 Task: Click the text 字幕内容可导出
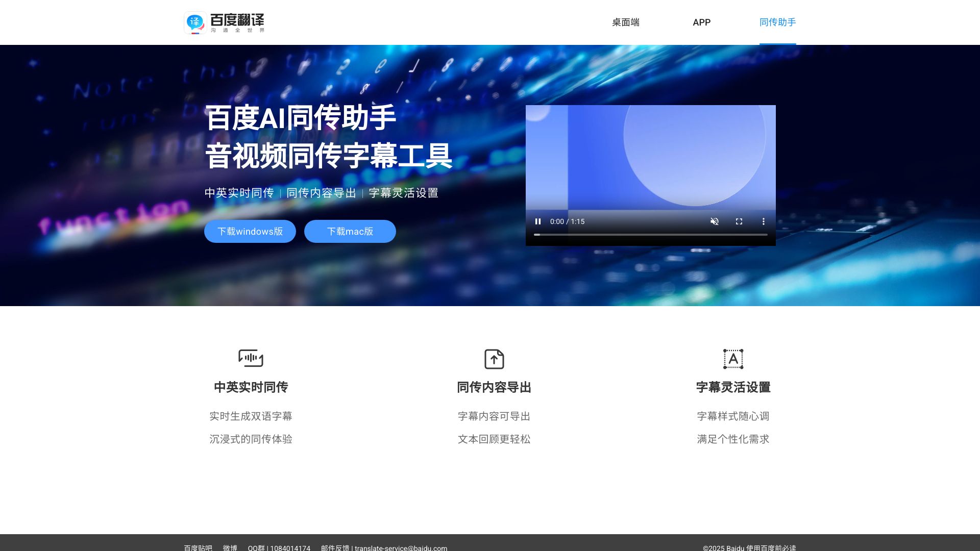pyautogui.click(x=494, y=416)
